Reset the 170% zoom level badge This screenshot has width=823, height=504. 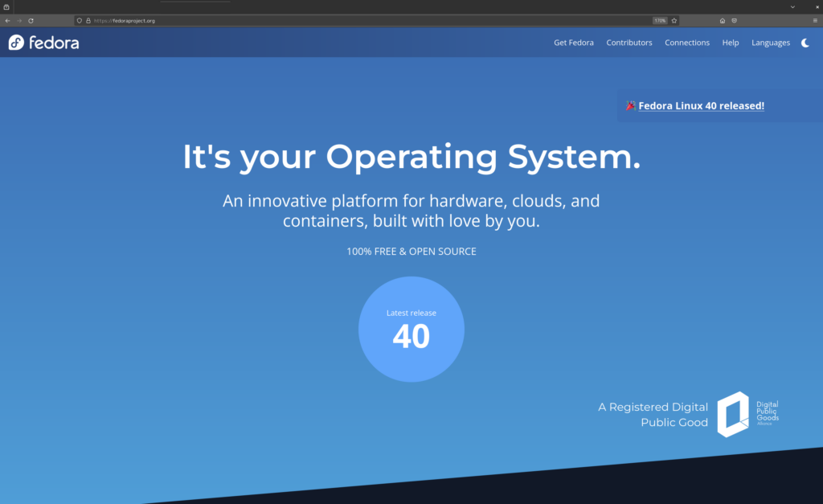(660, 20)
